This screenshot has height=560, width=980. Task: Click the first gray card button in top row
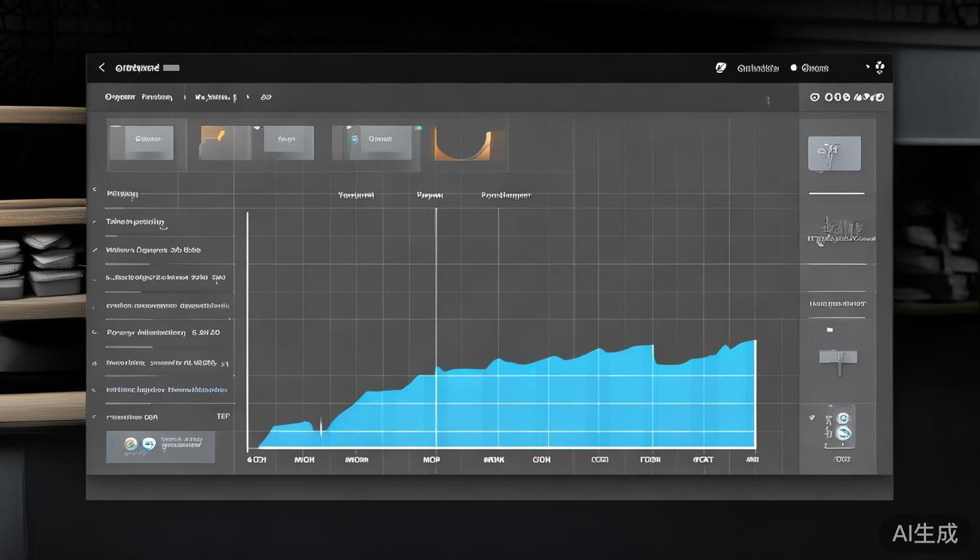[x=149, y=139]
